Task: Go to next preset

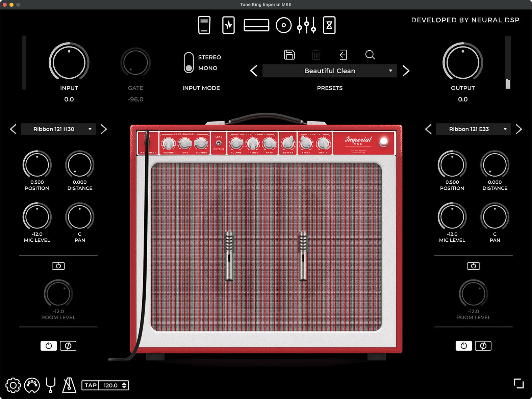Action: point(406,71)
